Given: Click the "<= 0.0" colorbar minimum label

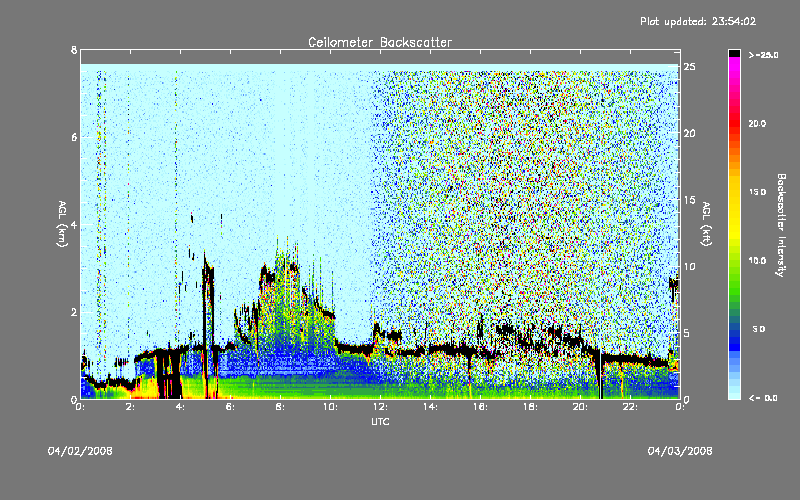Looking at the screenshot, I should pyautogui.click(x=763, y=397).
